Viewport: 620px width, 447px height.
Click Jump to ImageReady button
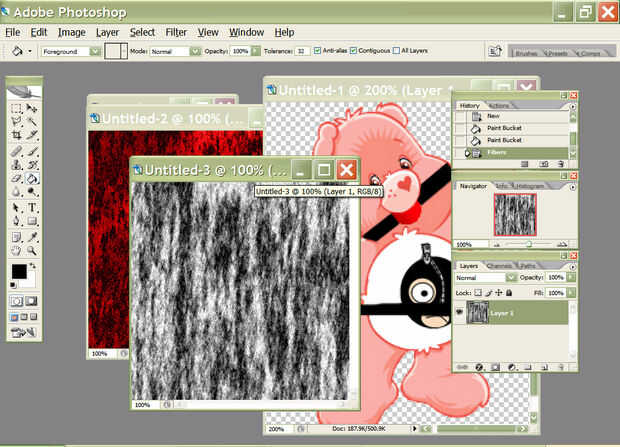coord(24,333)
